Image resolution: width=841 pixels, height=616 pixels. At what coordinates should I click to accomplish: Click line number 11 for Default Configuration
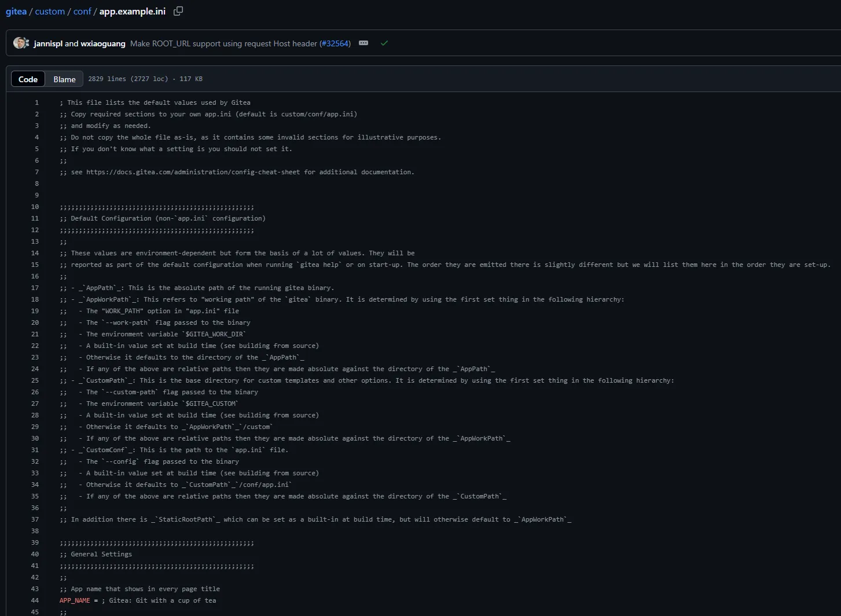coord(35,218)
